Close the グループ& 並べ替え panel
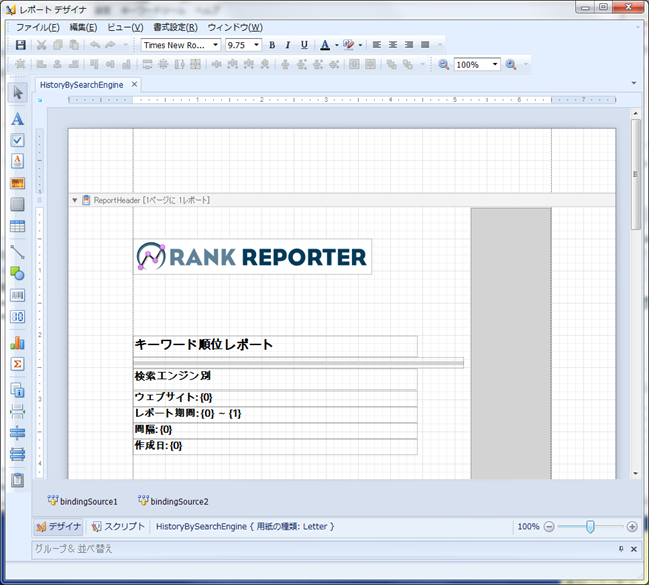Viewport: 649px width, 585px height. click(634, 549)
